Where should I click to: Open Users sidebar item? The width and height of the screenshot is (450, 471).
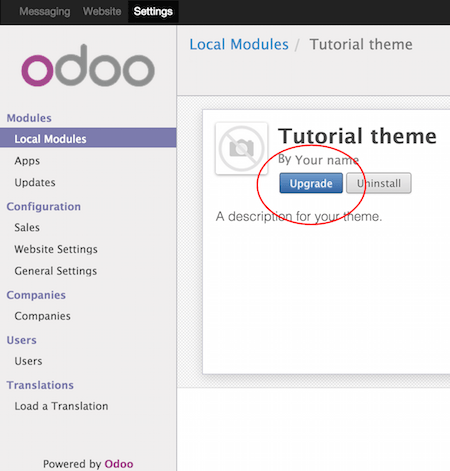(28, 361)
